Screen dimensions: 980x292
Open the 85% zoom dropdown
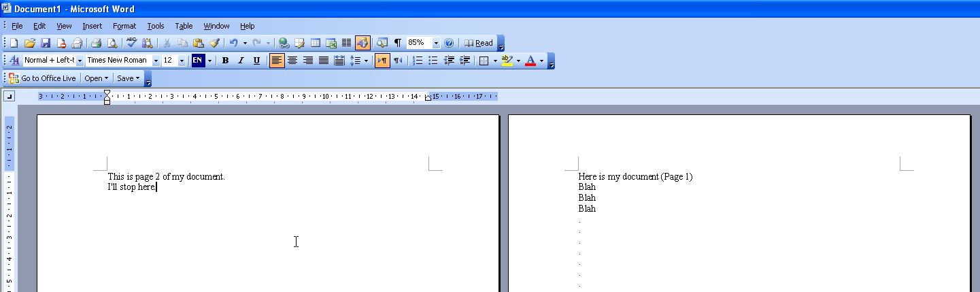pos(436,43)
